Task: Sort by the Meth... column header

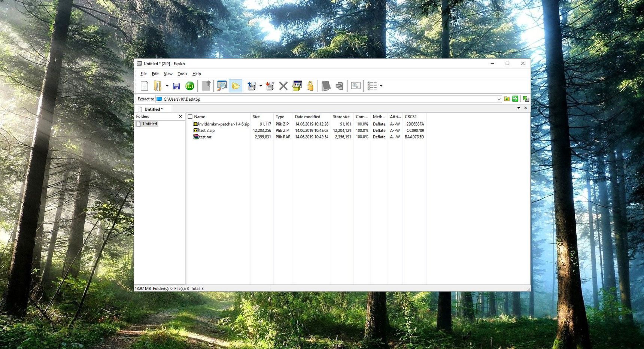Action: click(379, 117)
